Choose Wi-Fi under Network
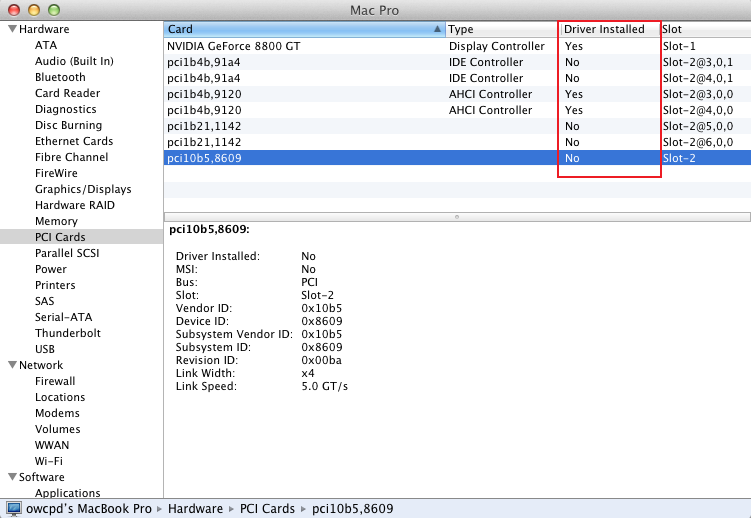 48,461
